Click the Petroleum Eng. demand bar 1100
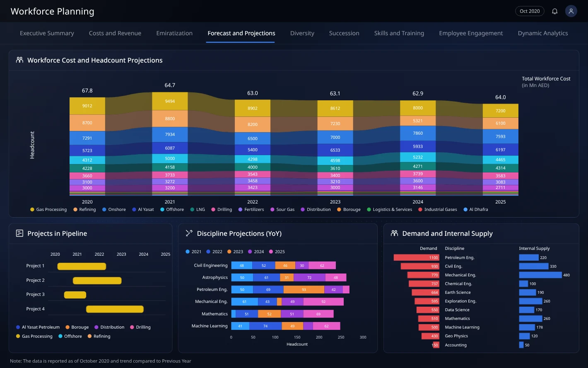The image size is (588, 368). (x=417, y=257)
